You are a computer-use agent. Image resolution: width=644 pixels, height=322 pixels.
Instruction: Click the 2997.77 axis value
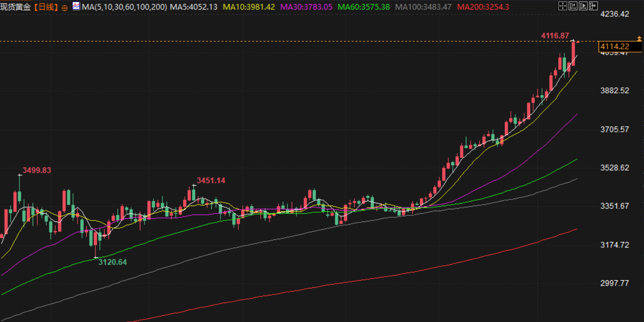(x=614, y=283)
